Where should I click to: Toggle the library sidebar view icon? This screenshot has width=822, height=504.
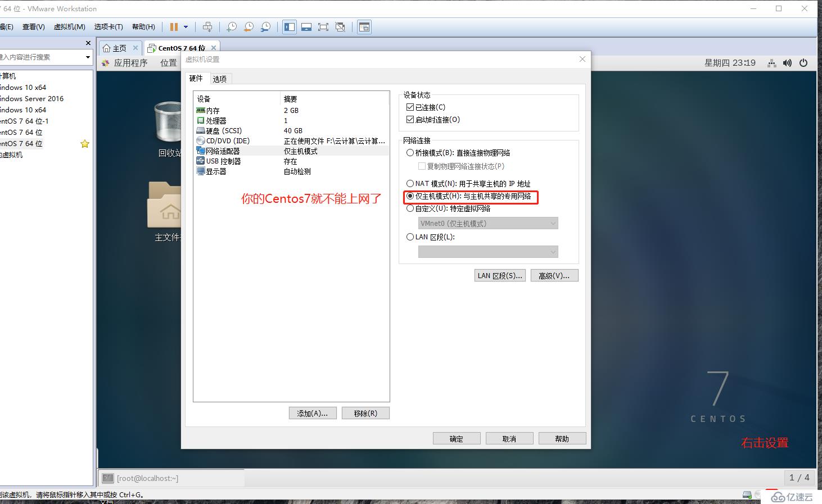click(x=290, y=27)
